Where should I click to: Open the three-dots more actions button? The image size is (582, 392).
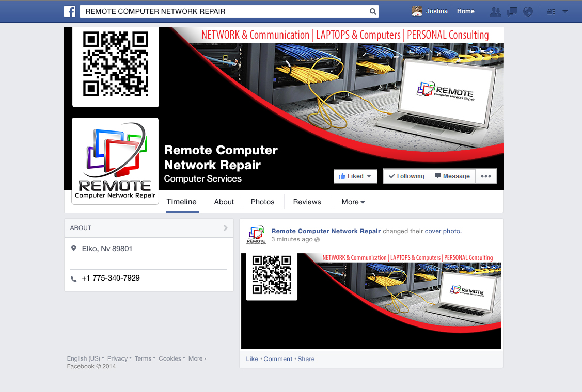click(x=486, y=176)
